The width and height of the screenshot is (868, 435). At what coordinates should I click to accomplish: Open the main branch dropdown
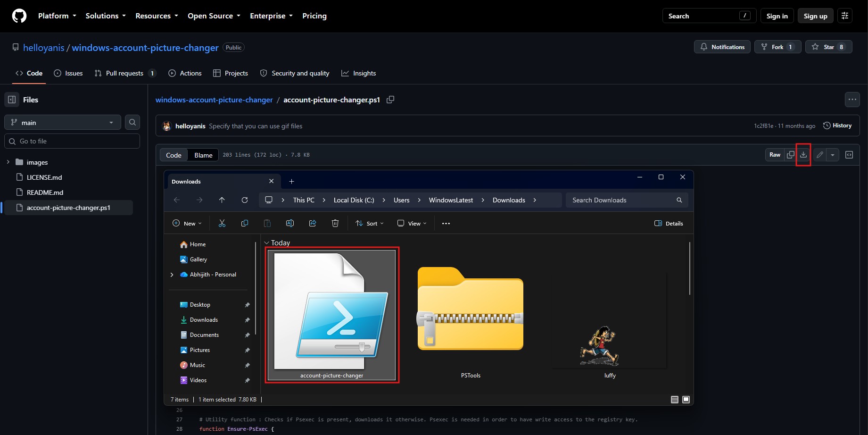(x=63, y=122)
